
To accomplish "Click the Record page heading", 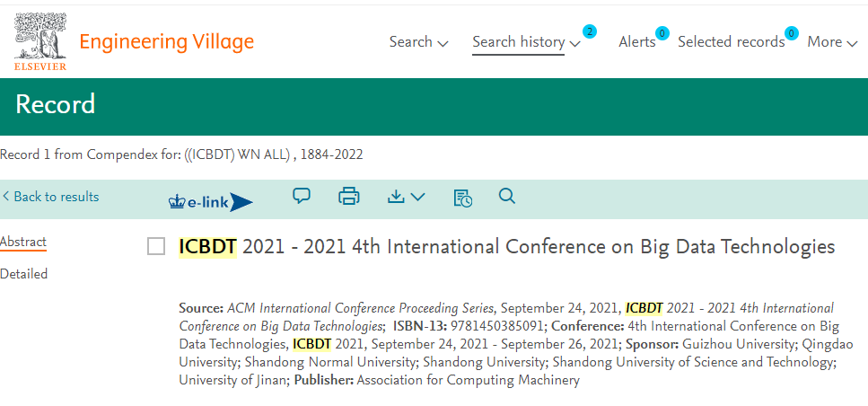I will (56, 104).
